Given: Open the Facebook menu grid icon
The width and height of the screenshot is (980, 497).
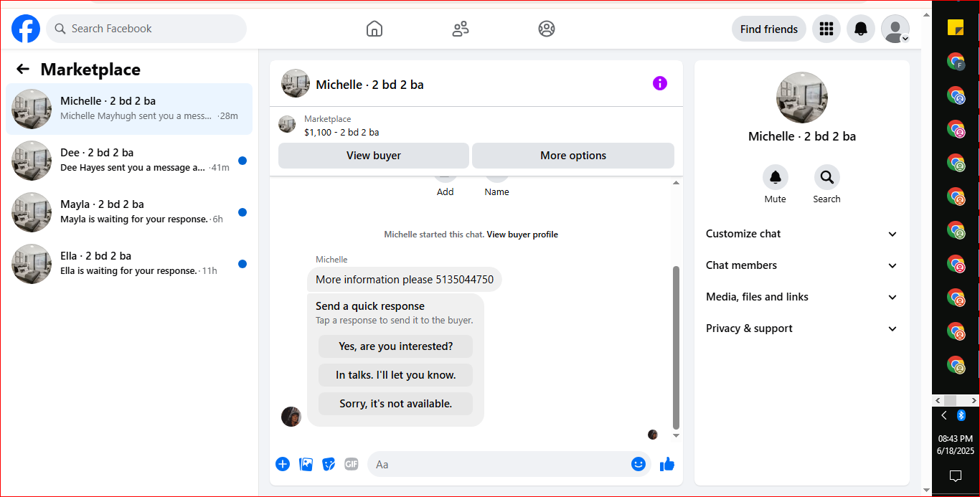Looking at the screenshot, I should click(826, 29).
